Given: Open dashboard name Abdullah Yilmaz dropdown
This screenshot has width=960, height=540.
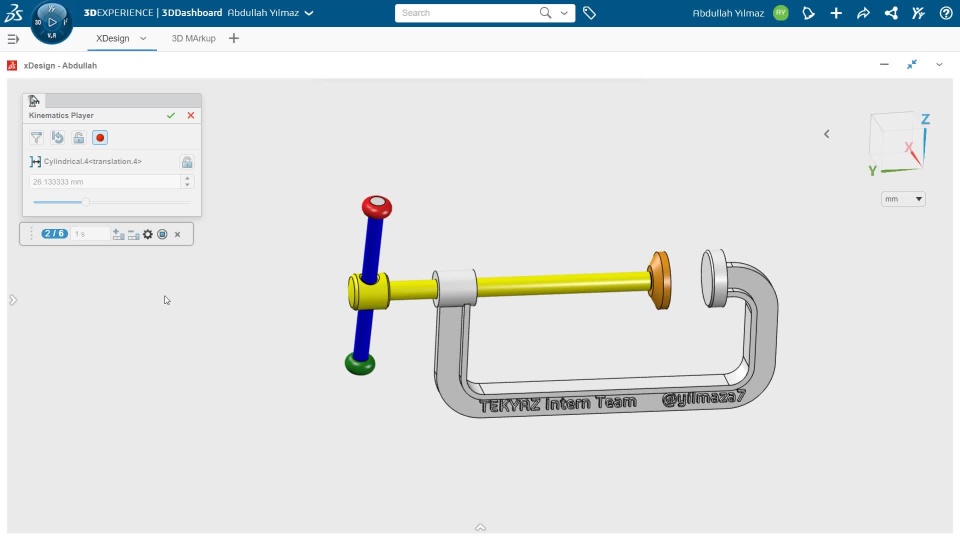Looking at the screenshot, I should (x=309, y=13).
